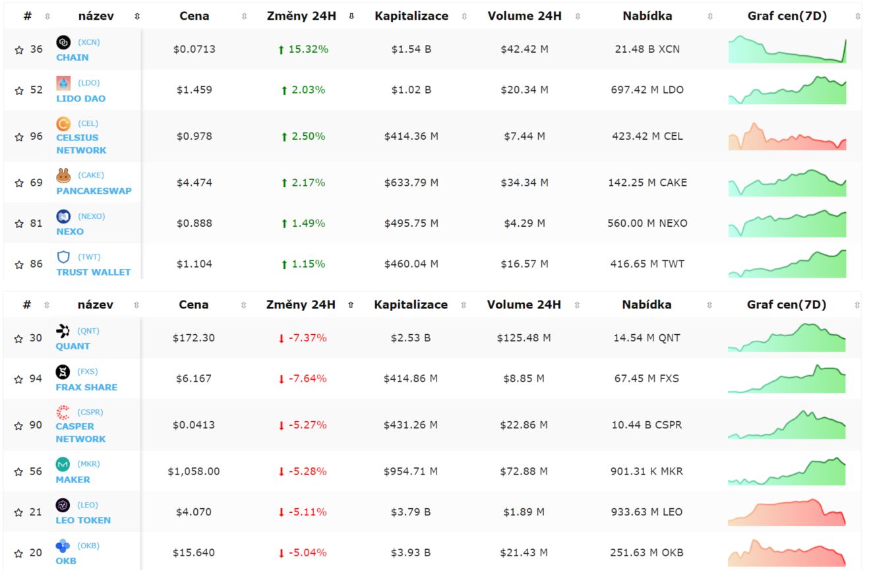Toggle the favorite star for OKB rank 20
This screenshot has height=588, width=873.
click(x=18, y=553)
